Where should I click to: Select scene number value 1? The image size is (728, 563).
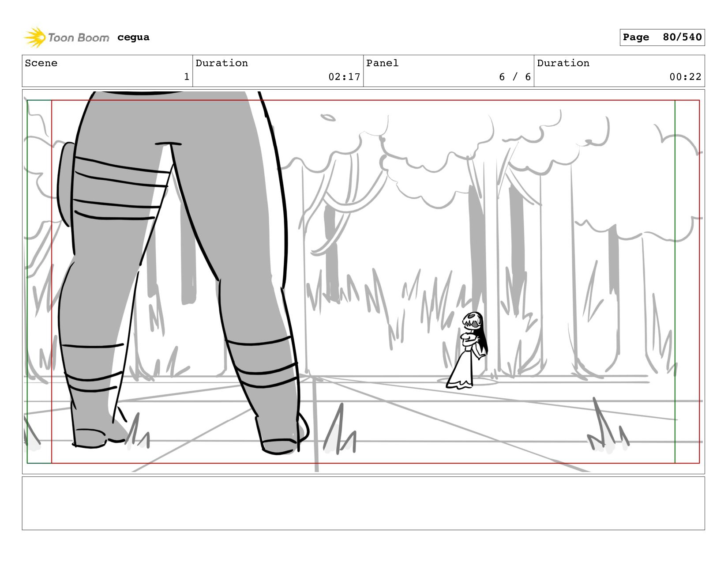[187, 77]
